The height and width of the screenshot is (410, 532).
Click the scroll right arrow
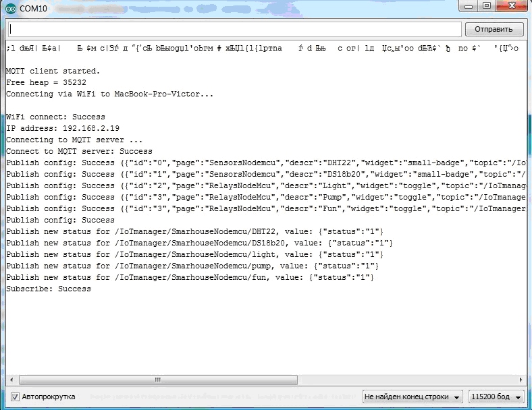pos(521,380)
